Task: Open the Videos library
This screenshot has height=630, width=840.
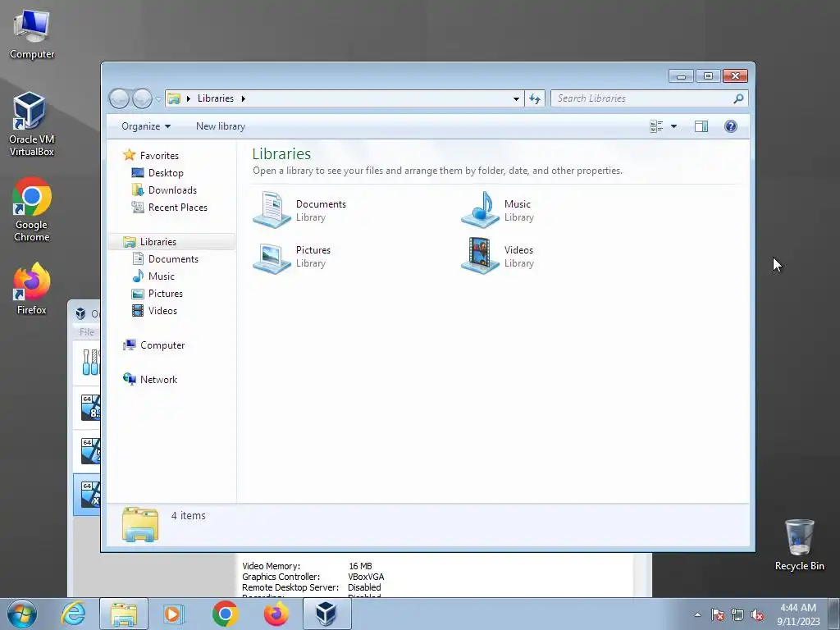Action: click(x=498, y=256)
